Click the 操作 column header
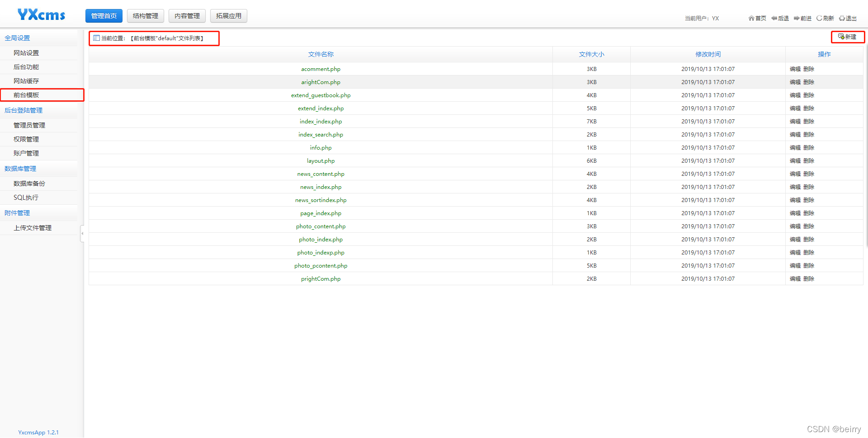 click(824, 54)
